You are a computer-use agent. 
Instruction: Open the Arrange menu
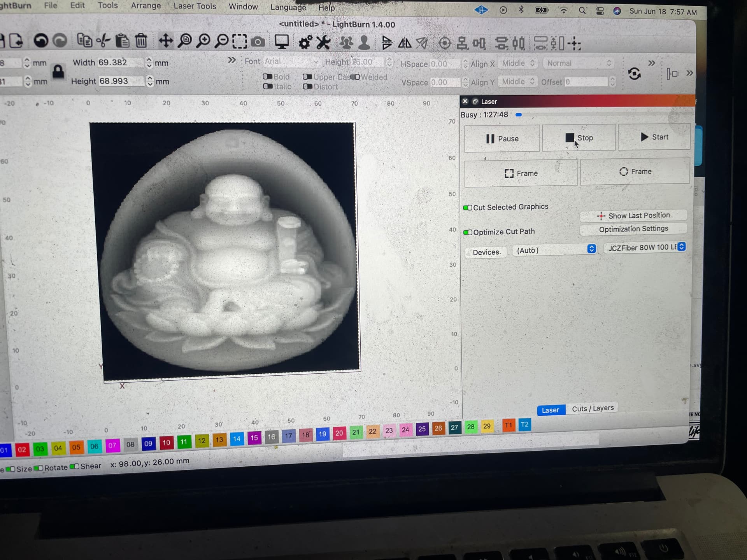(x=146, y=6)
